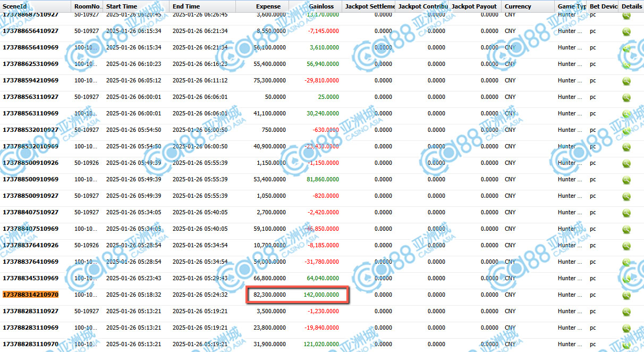This screenshot has height=352, width=644.
Task: Click the Start Time column header
Action: pos(136,6)
